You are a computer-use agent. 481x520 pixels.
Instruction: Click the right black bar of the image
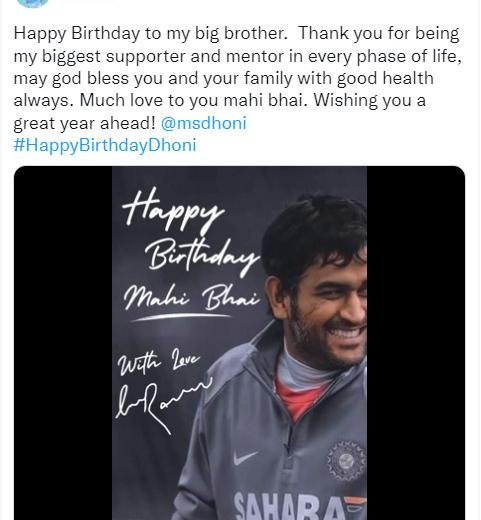[x=416, y=343]
